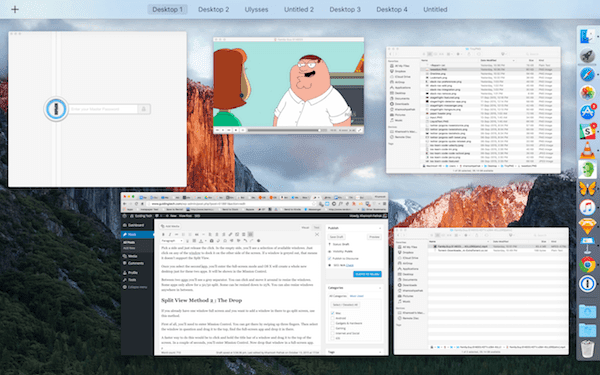Open iTunes from the dock
600x375 pixels.
[x=587, y=207]
